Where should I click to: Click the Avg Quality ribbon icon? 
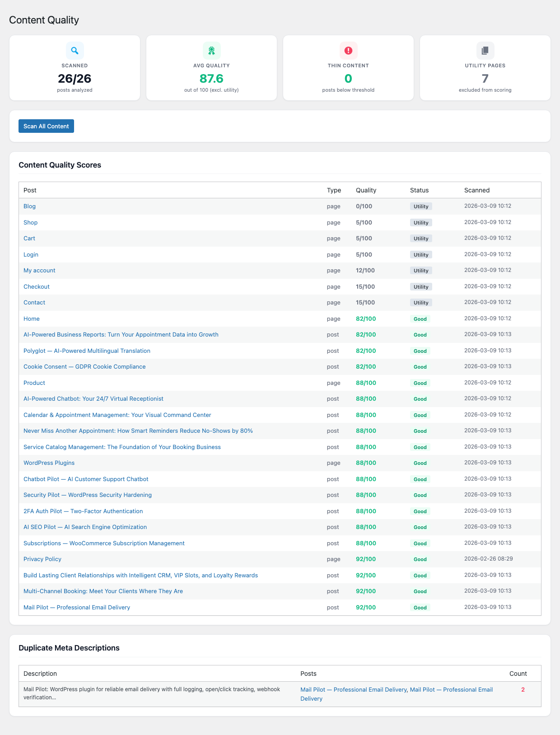click(211, 51)
